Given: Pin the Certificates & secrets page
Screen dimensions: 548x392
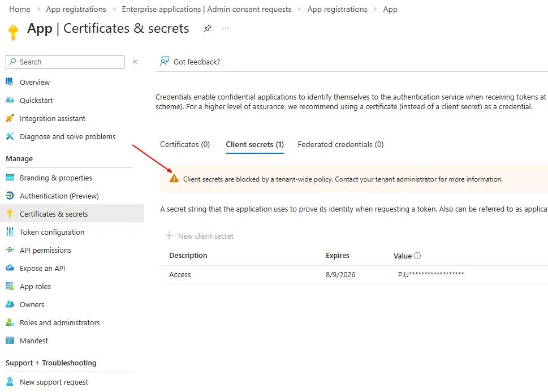Looking at the screenshot, I should (207, 28).
